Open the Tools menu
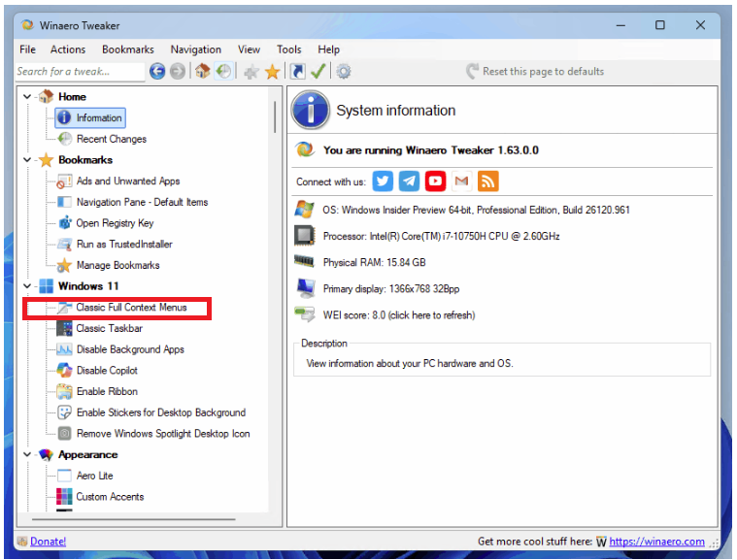The image size is (737, 560). 288,49
